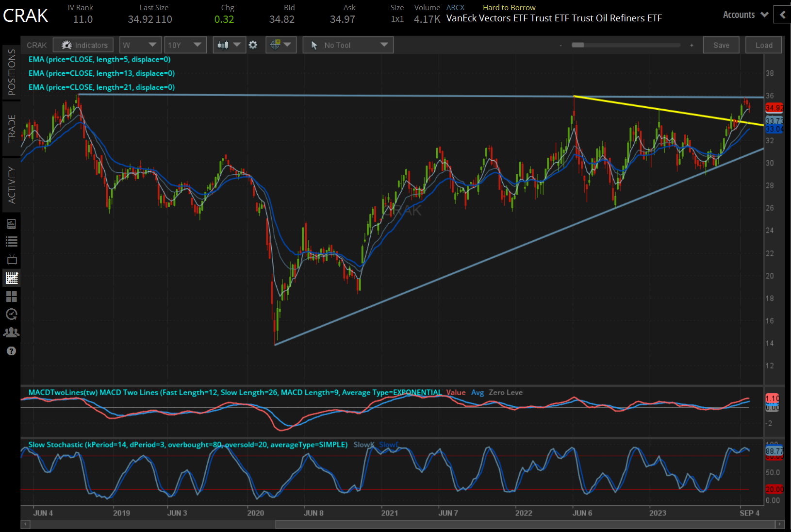Open chart settings with the gear icon

point(253,45)
